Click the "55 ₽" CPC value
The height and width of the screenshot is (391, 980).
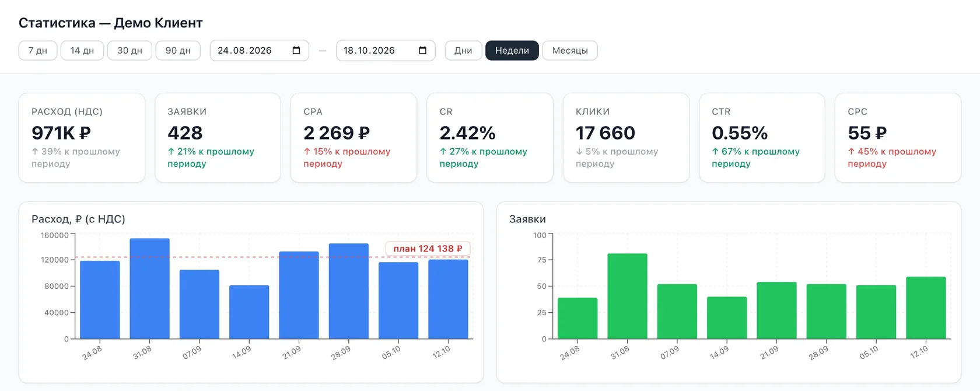click(x=867, y=133)
